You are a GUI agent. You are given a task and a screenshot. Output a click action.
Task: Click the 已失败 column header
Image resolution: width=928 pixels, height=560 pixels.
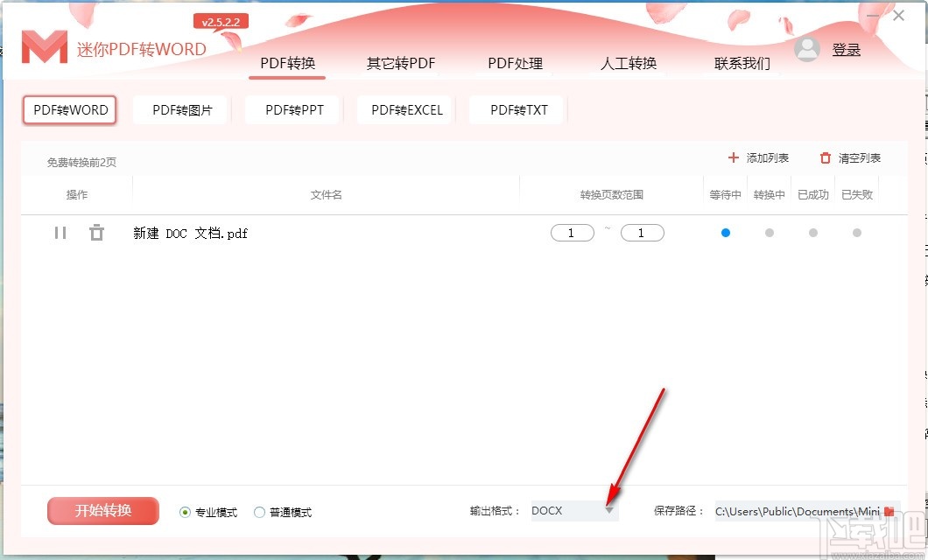857,194
